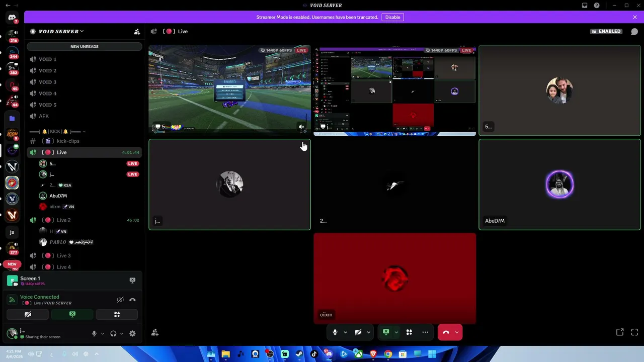
Task: Deafen using headphone icon in user panel
Action: coord(113,333)
